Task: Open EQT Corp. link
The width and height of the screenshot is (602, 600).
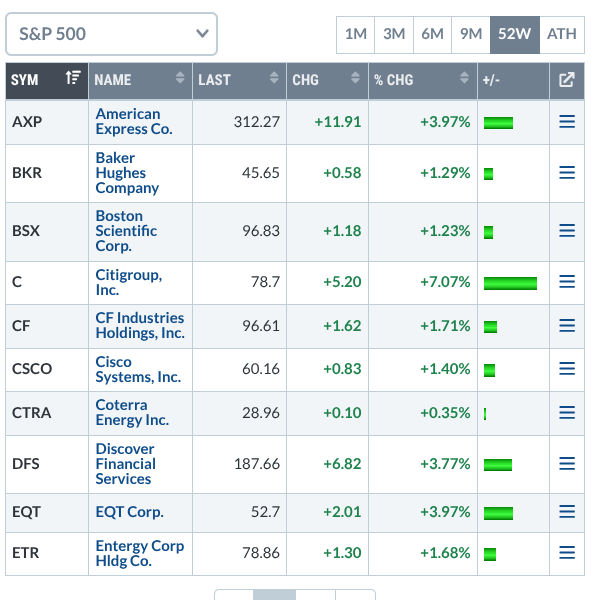Action: pyautogui.click(x=130, y=512)
